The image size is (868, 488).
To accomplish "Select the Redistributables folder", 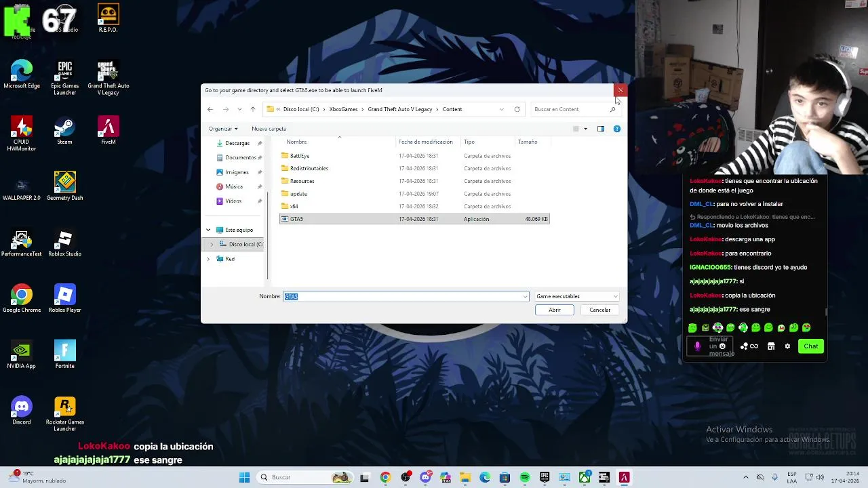I will coord(414,168).
